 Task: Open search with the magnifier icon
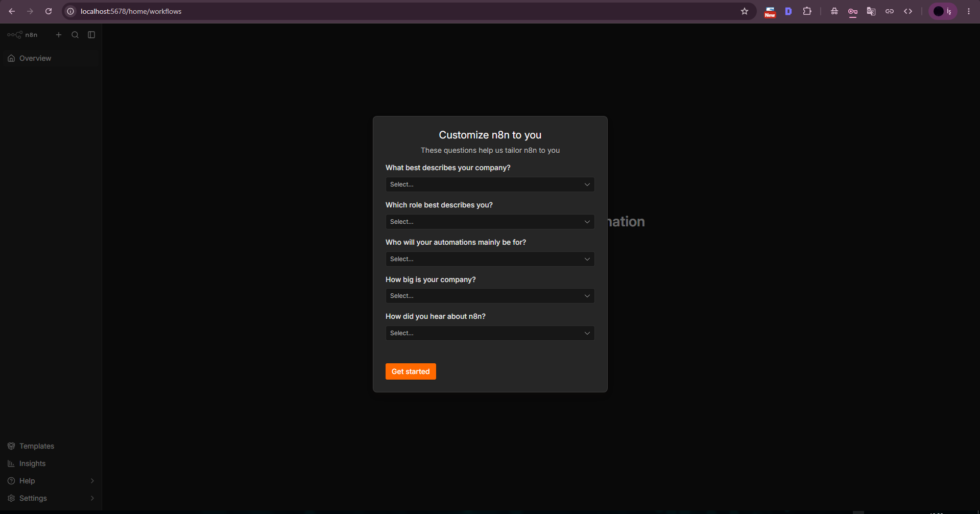75,35
